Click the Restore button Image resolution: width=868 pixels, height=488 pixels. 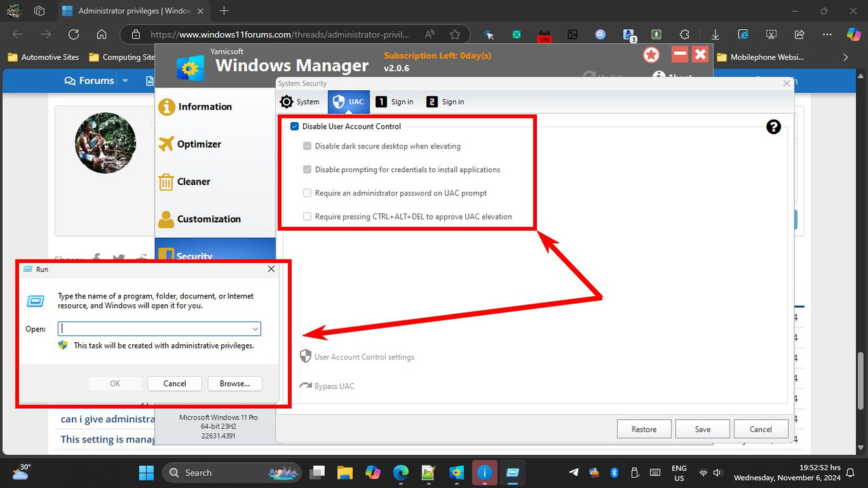[x=643, y=428]
